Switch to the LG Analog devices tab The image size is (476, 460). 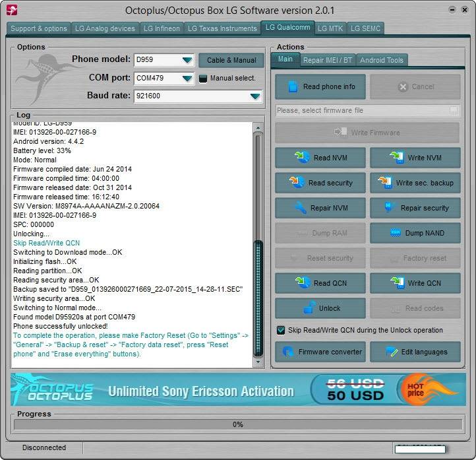click(x=105, y=28)
